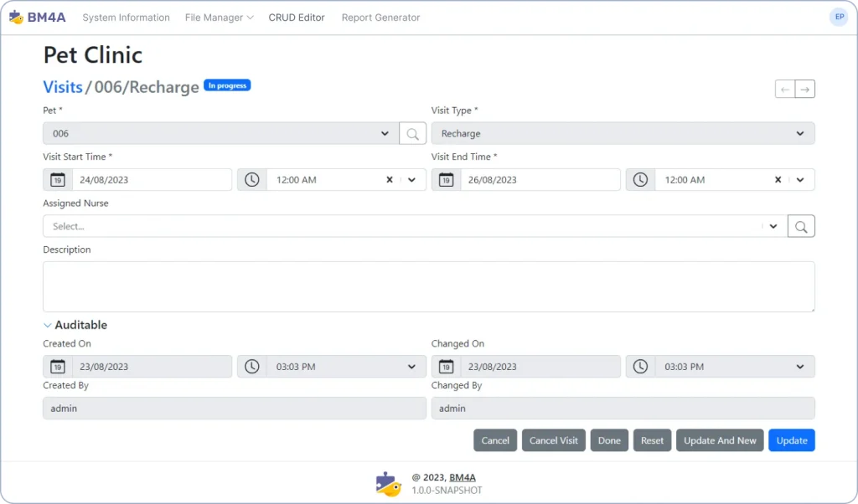Follow the BM4A footer link

pos(463,478)
